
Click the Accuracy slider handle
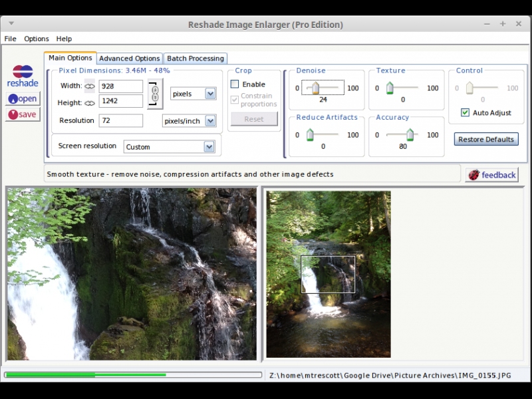coord(410,135)
